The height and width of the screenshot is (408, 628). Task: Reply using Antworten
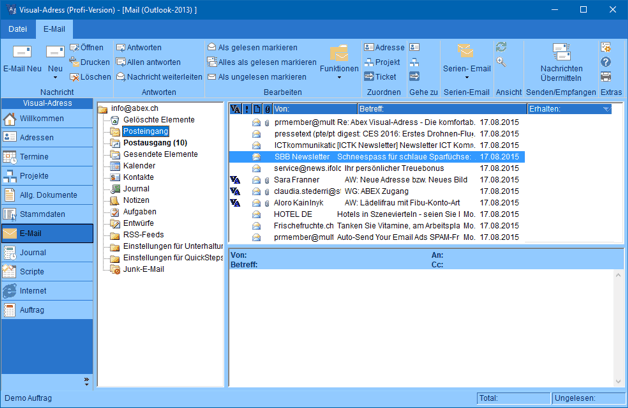tap(139, 48)
